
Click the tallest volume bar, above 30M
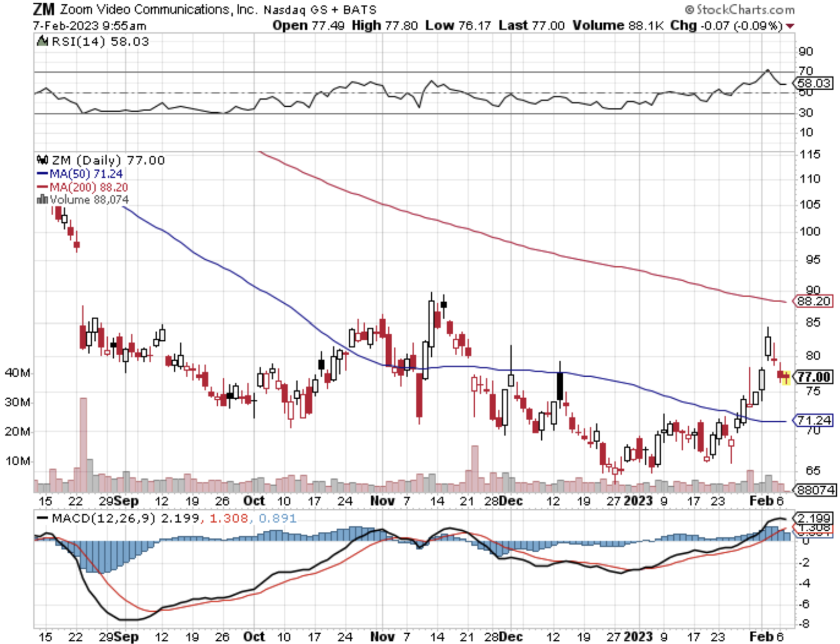[83, 445]
